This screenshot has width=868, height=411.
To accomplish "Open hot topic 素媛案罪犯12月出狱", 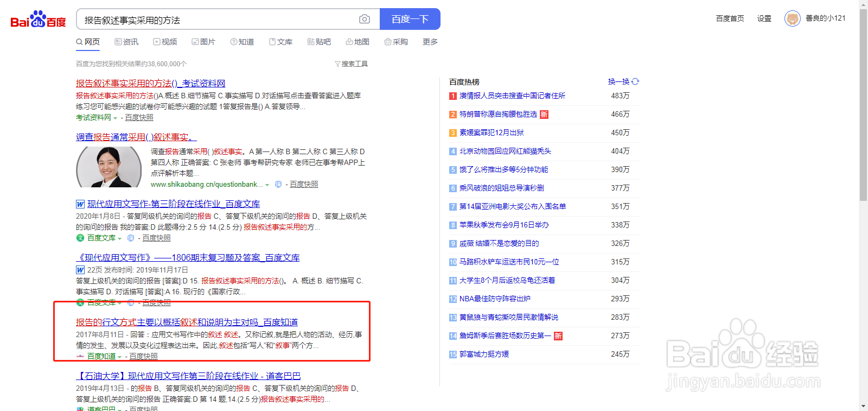I will (x=492, y=132).
